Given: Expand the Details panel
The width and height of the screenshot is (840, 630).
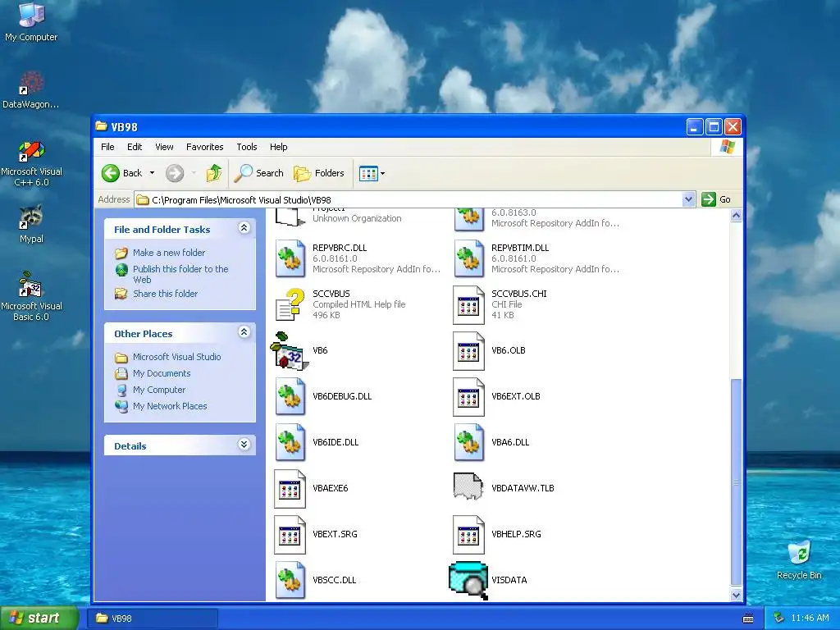Looking at the screenshot, I should (244, 445).
